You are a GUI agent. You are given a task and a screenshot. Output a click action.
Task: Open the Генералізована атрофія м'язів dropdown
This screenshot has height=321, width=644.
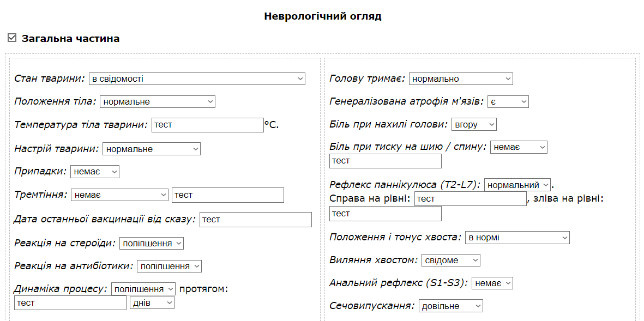(x=508, y=102)
